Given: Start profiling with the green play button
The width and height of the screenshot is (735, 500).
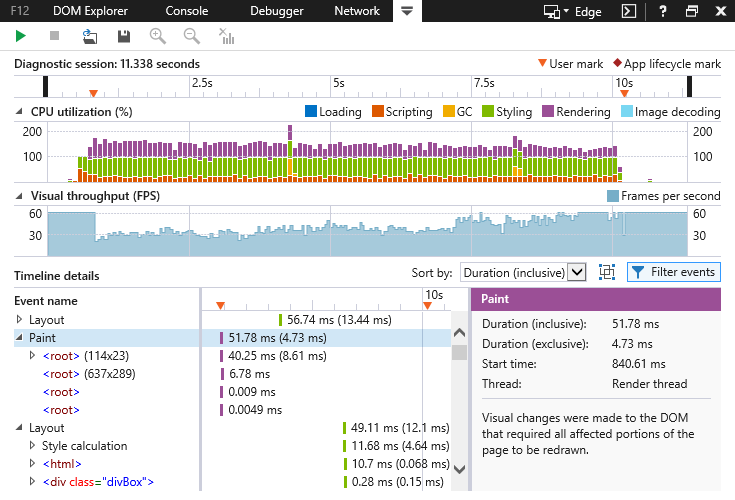Looking at the screenshot, I should (x=21, y=36).
